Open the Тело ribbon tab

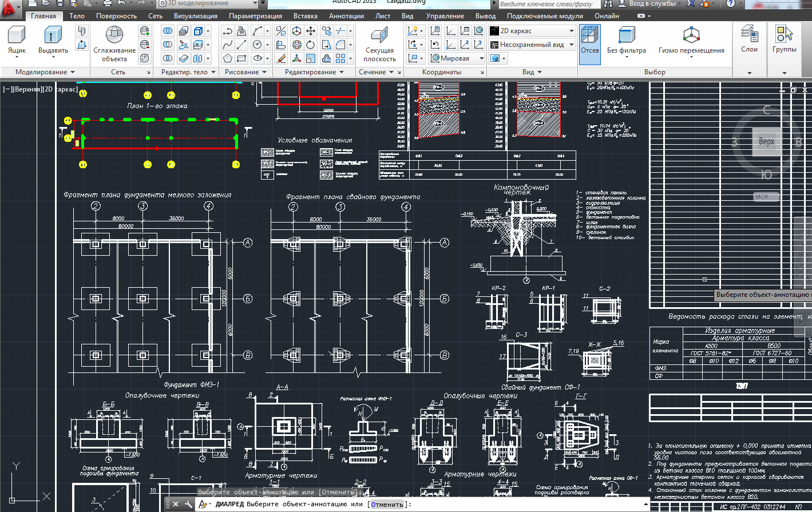click(77, 16)
